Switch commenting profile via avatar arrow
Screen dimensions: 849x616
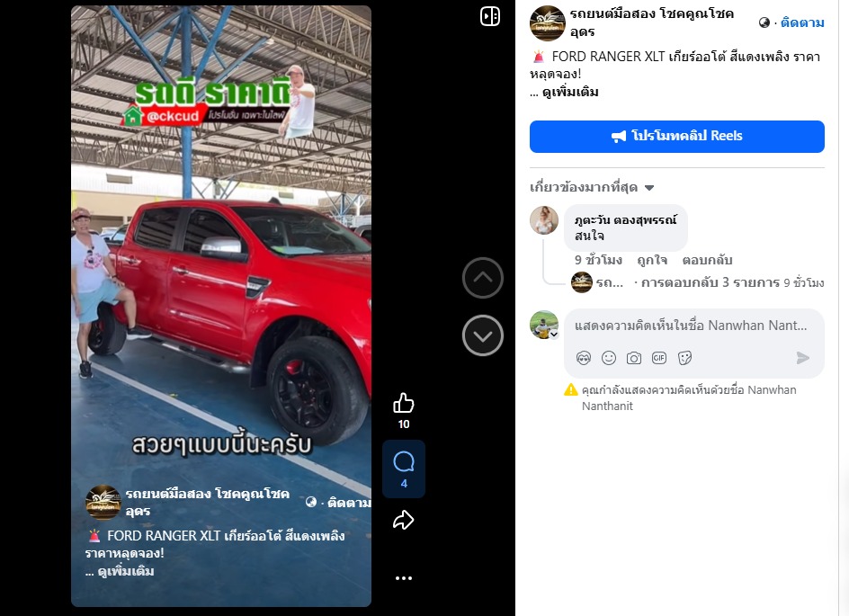tap(554, 335)
